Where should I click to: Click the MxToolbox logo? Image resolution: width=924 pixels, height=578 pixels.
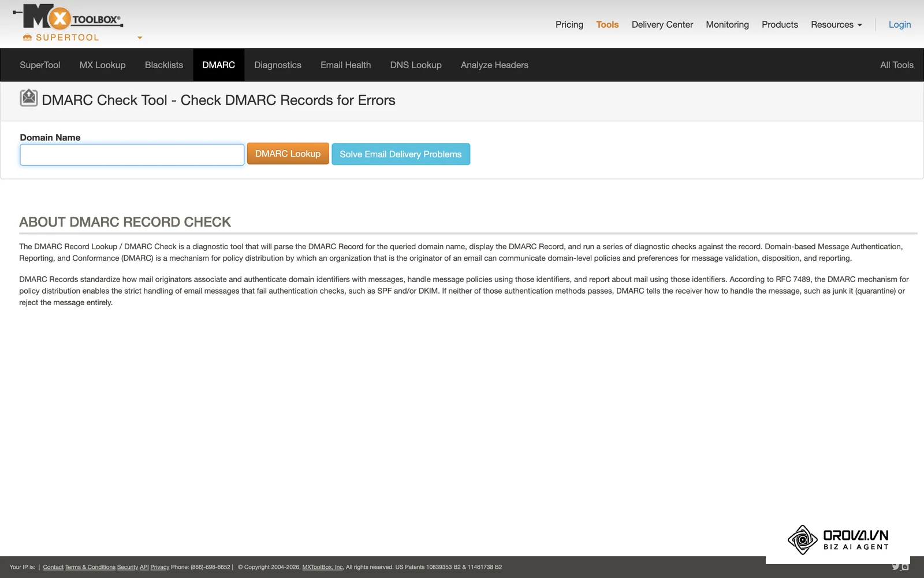[x=68, y=17]
